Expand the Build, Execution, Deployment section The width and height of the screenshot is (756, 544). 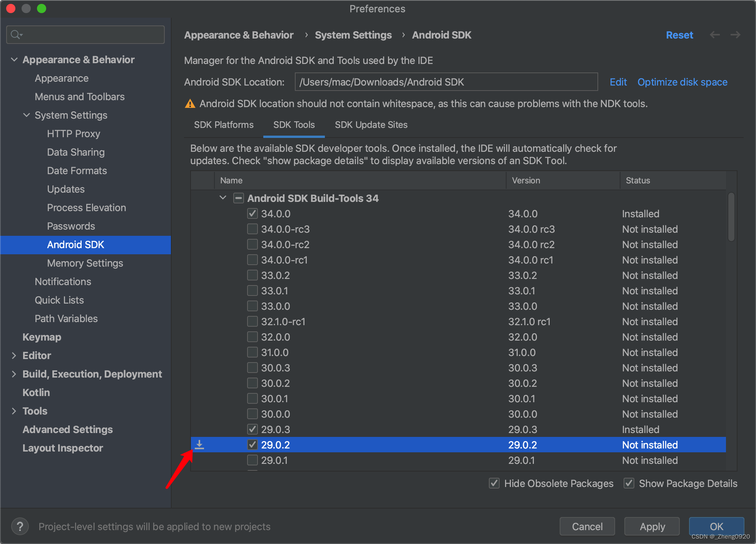click(x=14, y=374)
